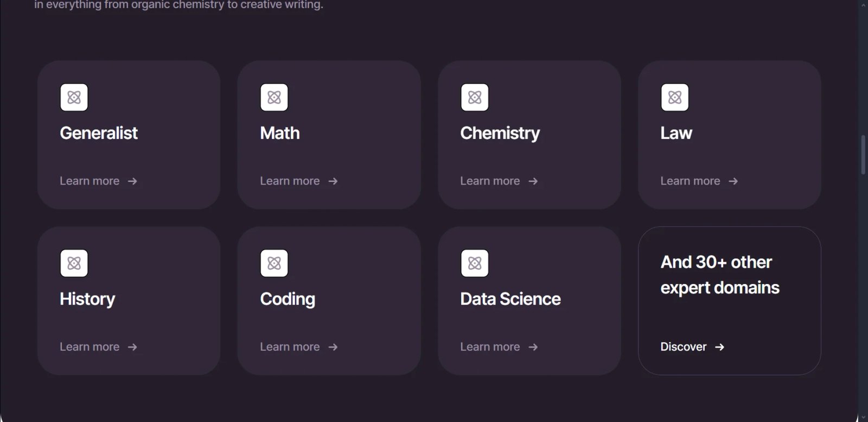Viewport: 868px width, 422px height.
Task: Click the atom icon on the Generalist card
Action: [x=74, y=98]
